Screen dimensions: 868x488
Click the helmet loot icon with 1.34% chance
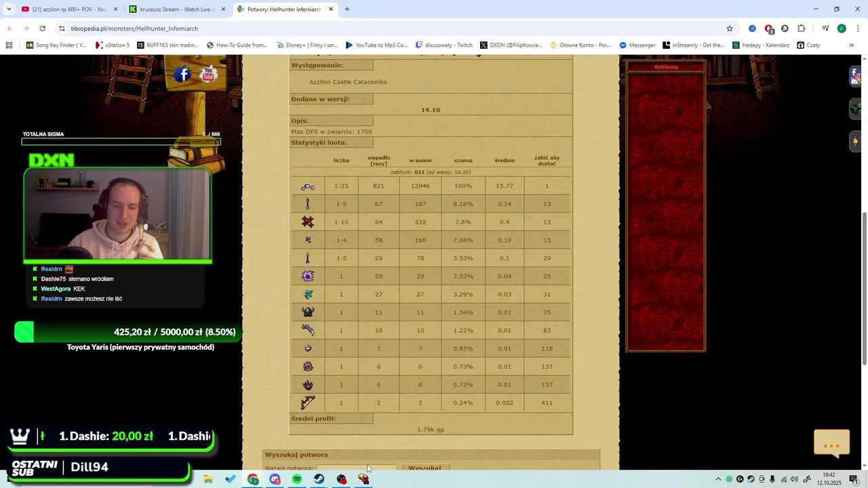click(308, 312)
